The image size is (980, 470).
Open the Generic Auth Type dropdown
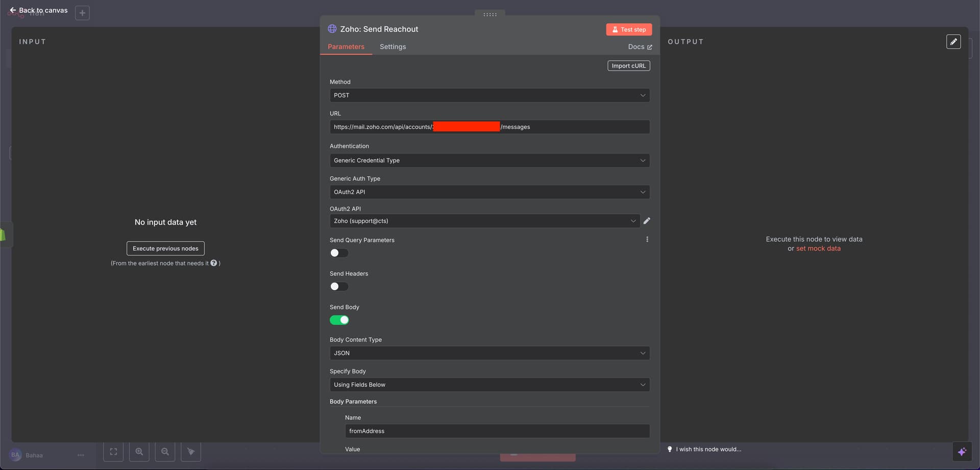click(489, 192)
